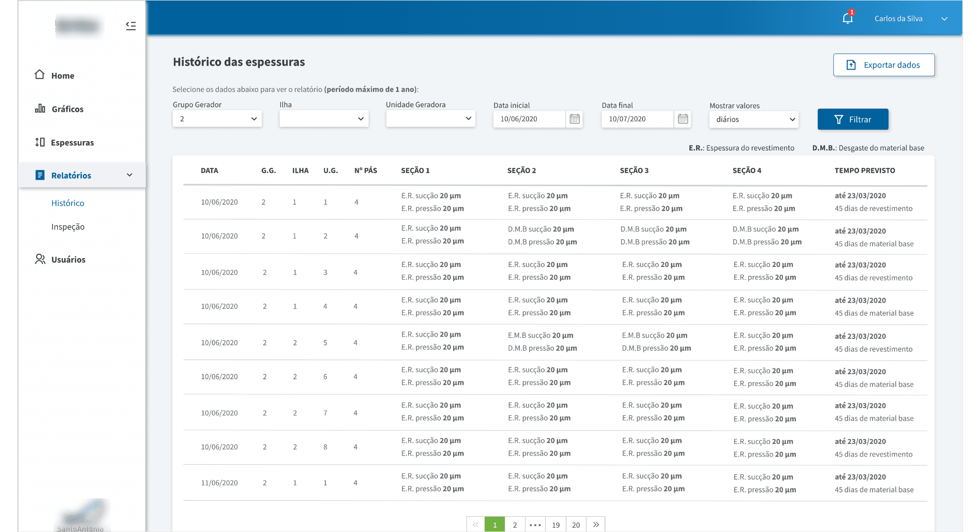Open the Data final calendar picker
Screen dimensions: 980x532
coord(683,119)
